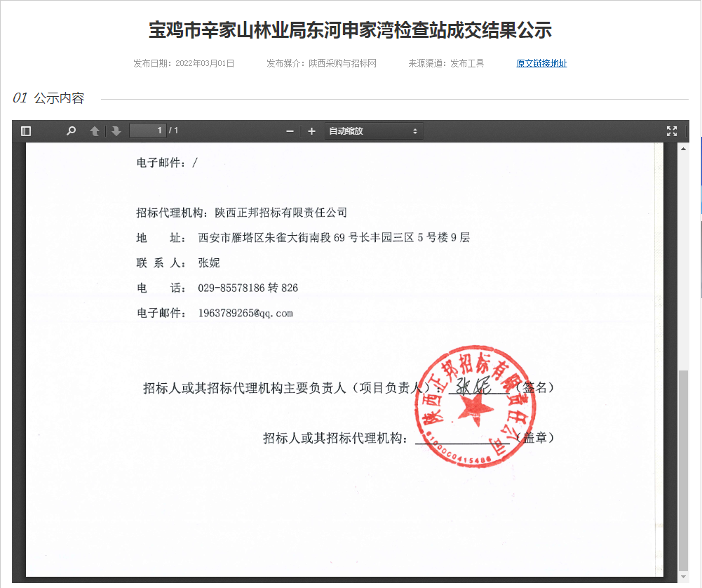Image resolution: width=702 pixels, height=588 pixels.
Task: Click the page title about 东河申家湾检查站
Action: coord(351,30)
